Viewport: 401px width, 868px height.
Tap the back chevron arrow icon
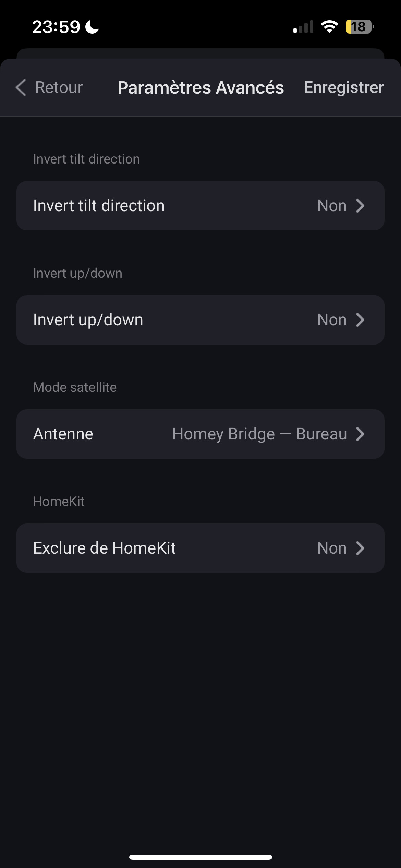point(21,87)
